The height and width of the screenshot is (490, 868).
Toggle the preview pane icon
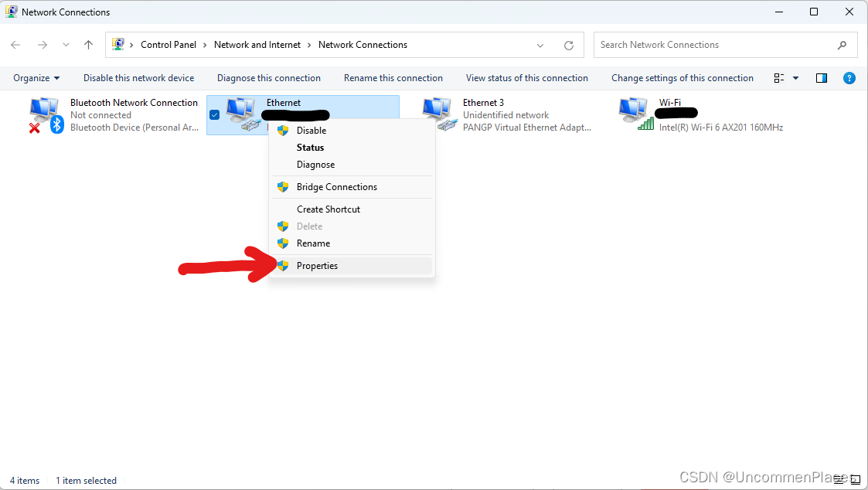click(x=822, y=78)
